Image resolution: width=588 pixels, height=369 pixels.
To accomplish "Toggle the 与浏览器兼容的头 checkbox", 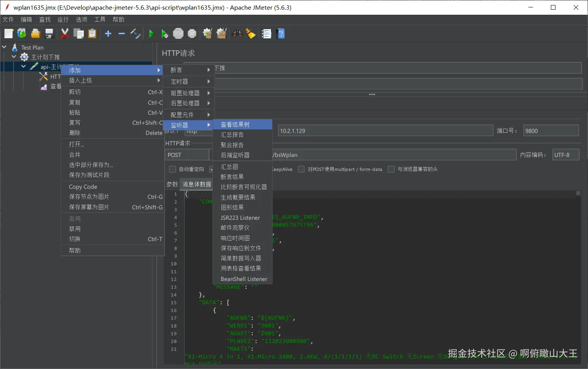I will coord(391,169).
